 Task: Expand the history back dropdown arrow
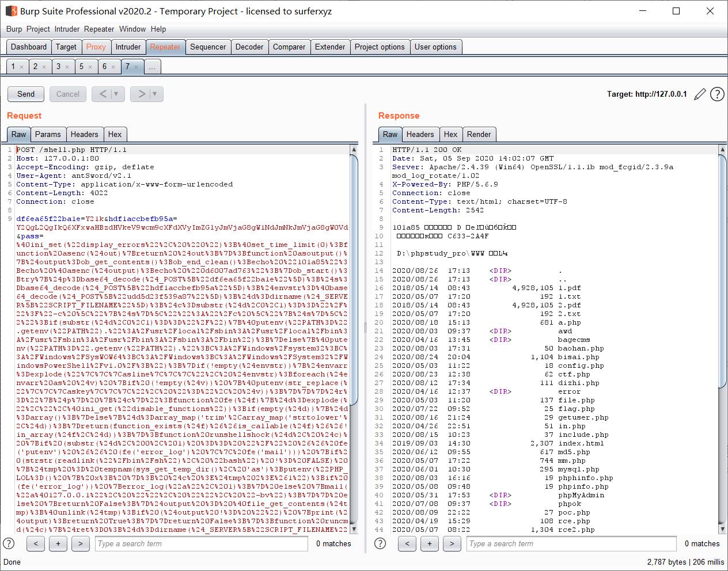click(116, 94)
